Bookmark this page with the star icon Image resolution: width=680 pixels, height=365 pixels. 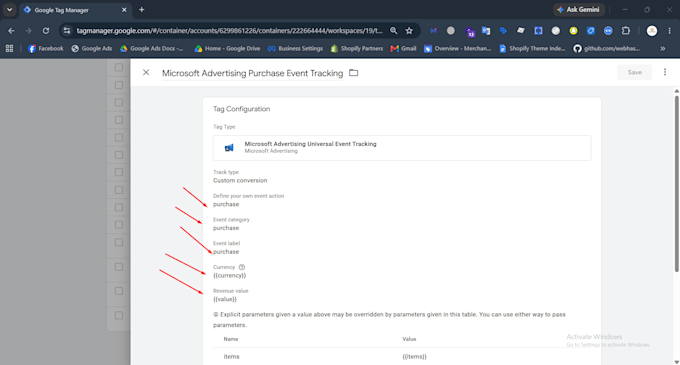(409, 31)
